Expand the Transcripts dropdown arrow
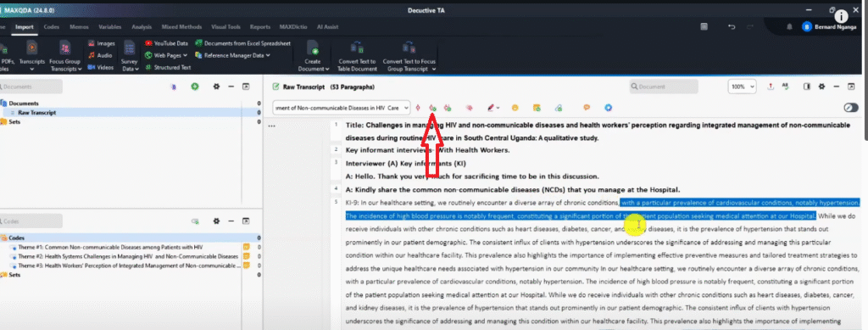Viewport: 868px width, 330px height. [x=31, y=70]
